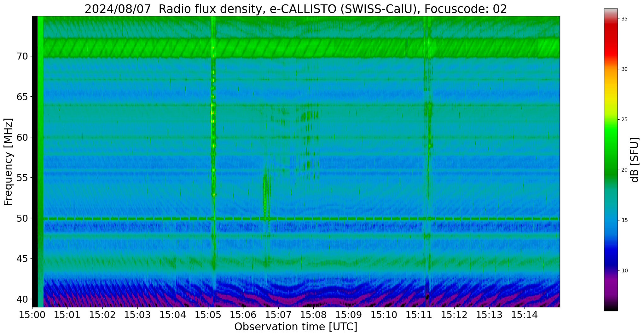Click the 15:01 time tick label

(x=67, y=315)
